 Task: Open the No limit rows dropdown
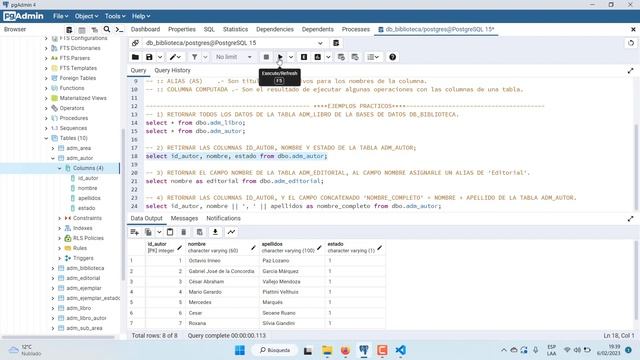pyautogui.click(x=233, y=57)
